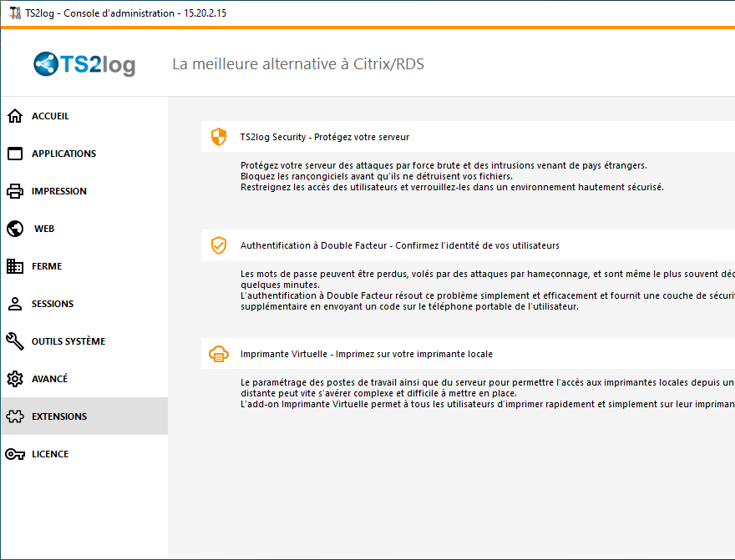Screen dimensions: 735x560
Task: Click the Licence key icon
Action: 15,454
